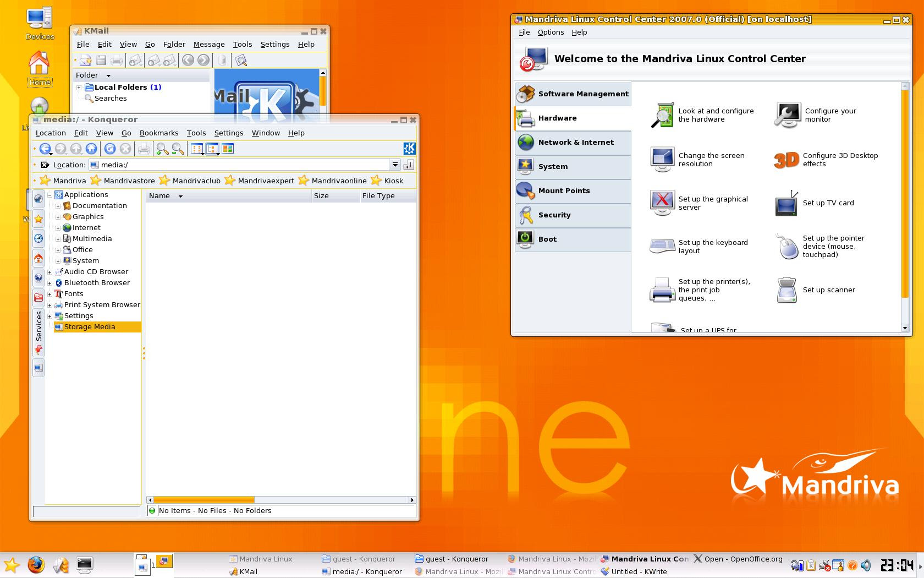This screenshot has height=578, width=924.
Task: Sort by File Type column header
Action: coord(387,196)
